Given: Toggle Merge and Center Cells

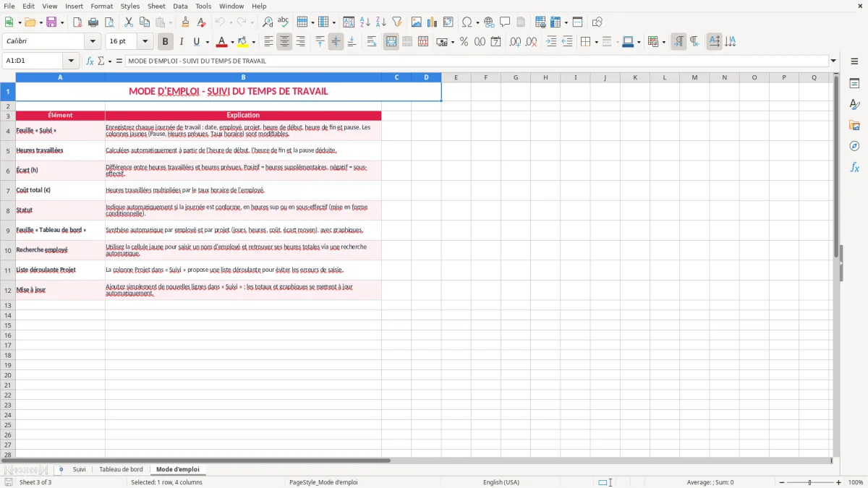Looking at the screenshot, I should [391, 42].
